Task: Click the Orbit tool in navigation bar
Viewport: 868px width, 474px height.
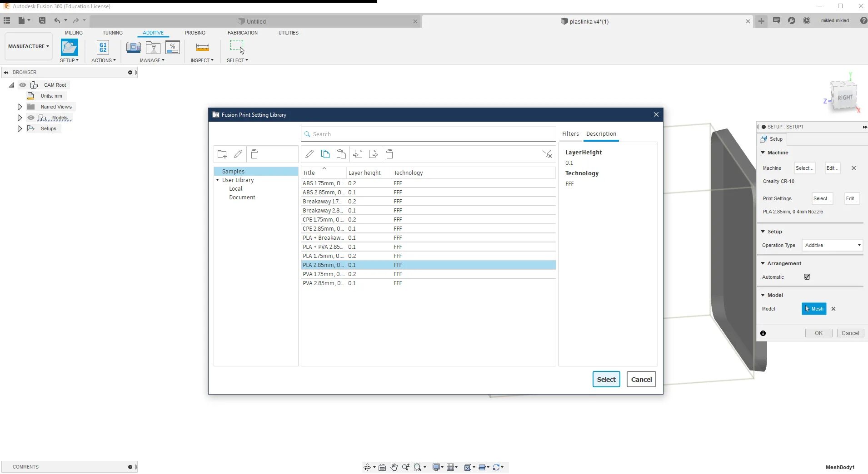Action: (367, 467)
